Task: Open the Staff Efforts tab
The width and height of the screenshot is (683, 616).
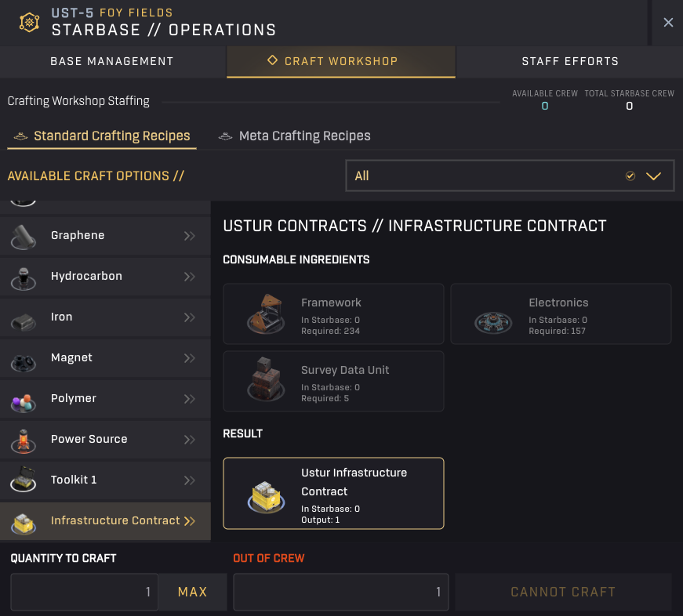Action: pos(570,61)
